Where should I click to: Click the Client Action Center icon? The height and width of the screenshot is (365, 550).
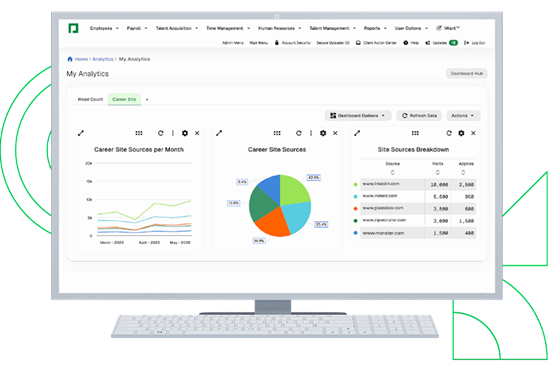pyautogui.click(x=358, y=43)
